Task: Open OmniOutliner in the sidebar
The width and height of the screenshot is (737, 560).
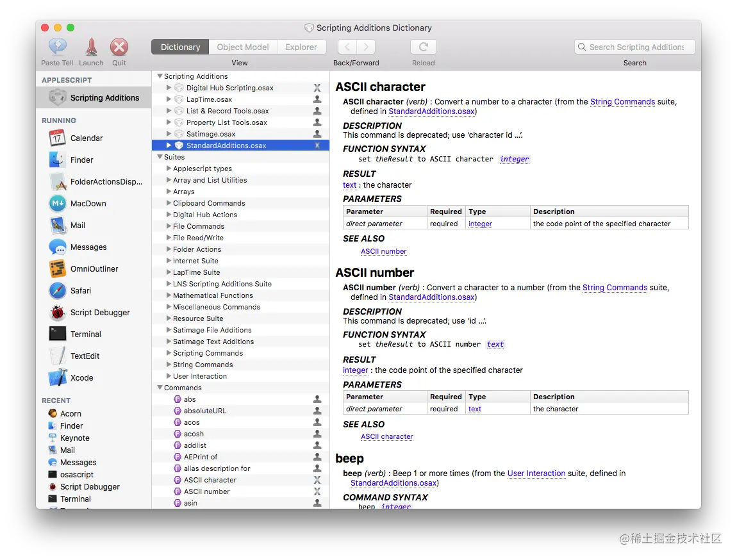Action: (94, 268)
